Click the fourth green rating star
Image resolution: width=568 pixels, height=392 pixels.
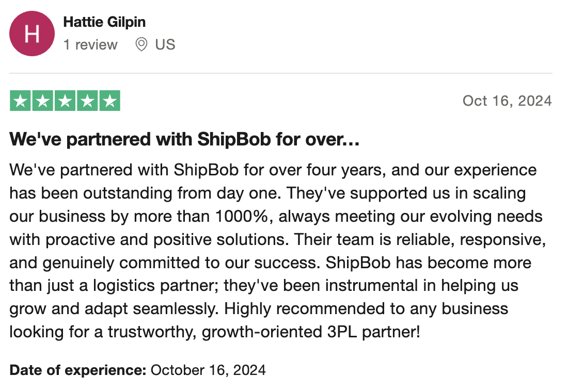[87, 101]
